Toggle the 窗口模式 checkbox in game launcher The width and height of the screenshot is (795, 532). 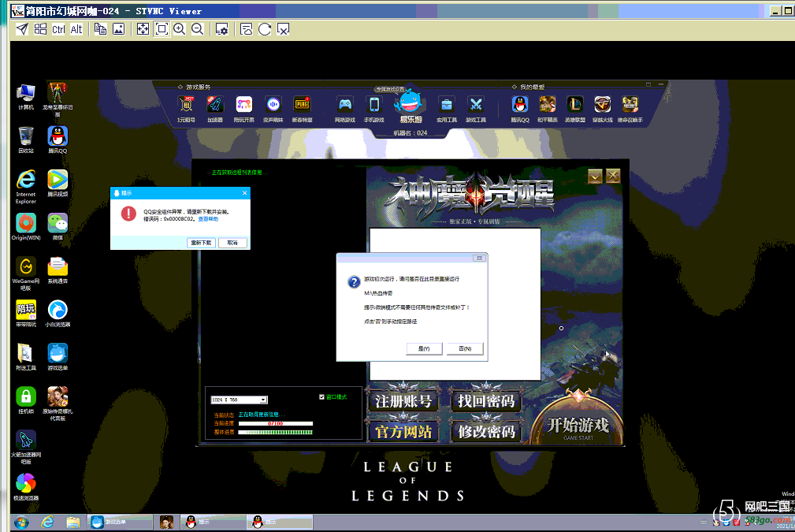click(321, 397)
